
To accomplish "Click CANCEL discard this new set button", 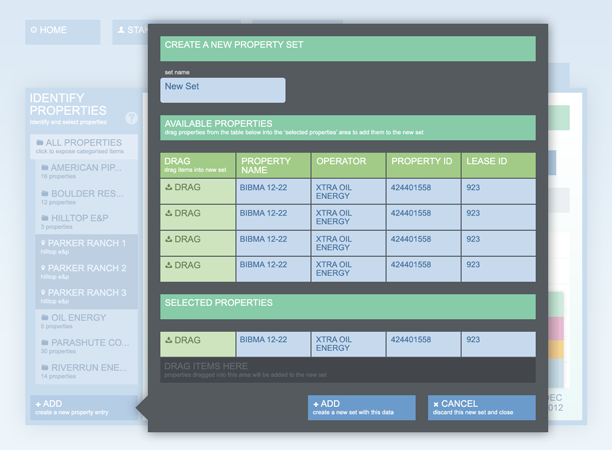I will (482, 407).
